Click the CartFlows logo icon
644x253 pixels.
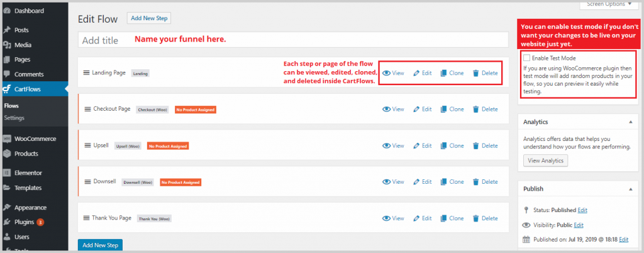tap(6, 89)
